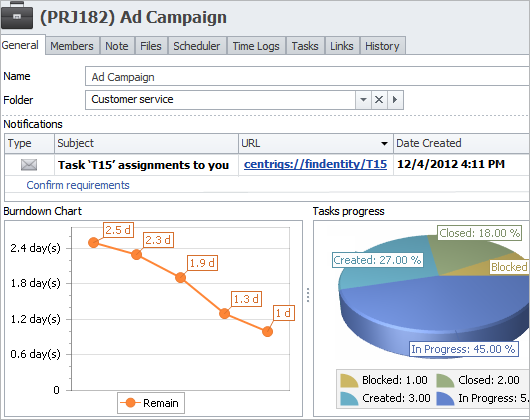Click the Closed: 18.00 % pie label
530x420 pixels.
click(x=479, y=233)
